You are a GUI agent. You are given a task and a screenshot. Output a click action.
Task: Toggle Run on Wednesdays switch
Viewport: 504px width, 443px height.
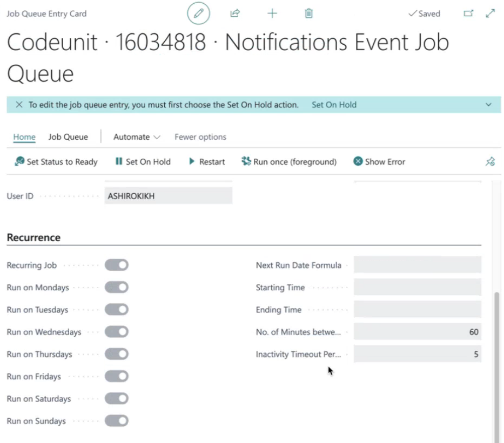[116, 332]
